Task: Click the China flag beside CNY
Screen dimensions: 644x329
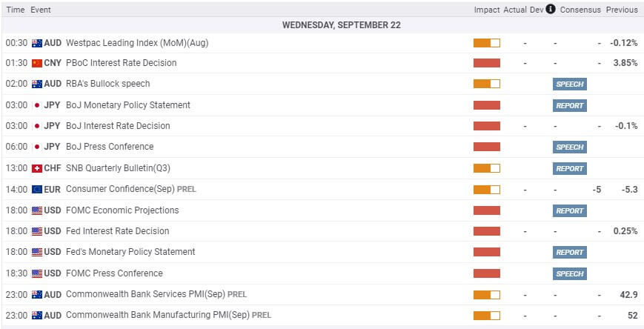Action: pos(37,63)
